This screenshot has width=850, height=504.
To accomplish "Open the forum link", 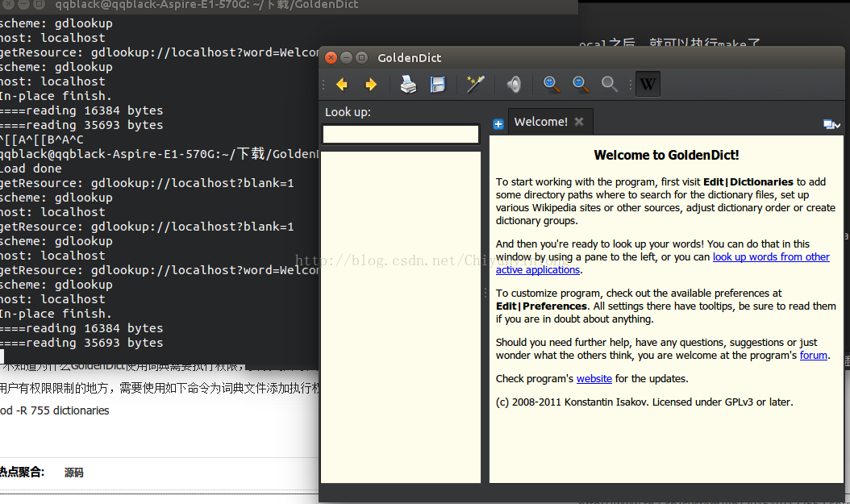I will tap(813, 355).
